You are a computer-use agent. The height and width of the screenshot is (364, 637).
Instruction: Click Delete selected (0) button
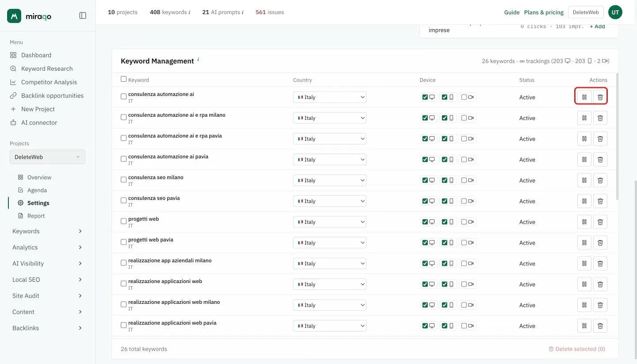click(577, 349)
